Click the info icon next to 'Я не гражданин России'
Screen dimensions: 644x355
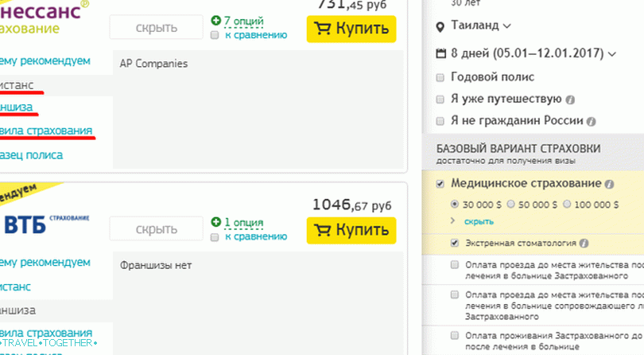589,122
